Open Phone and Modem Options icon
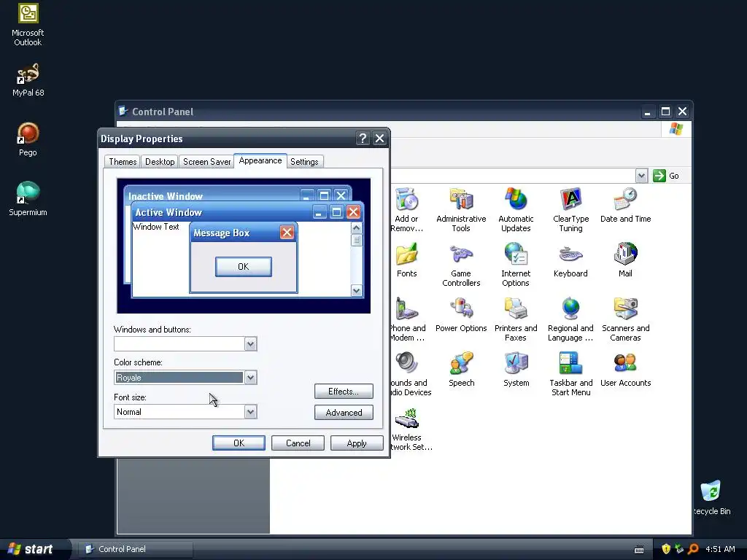 [x=407, y=319]
